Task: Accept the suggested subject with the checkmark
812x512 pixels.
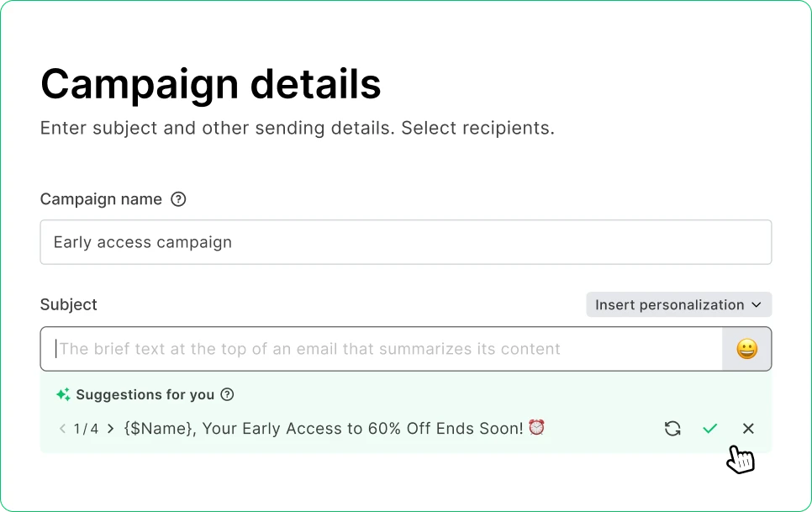Action: (710, 429)
